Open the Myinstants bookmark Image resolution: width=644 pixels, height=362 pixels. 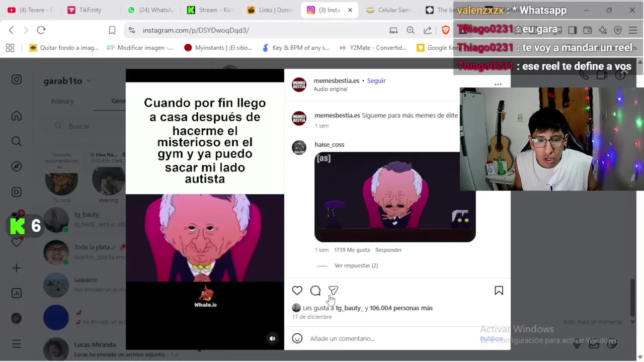(218, 48)
